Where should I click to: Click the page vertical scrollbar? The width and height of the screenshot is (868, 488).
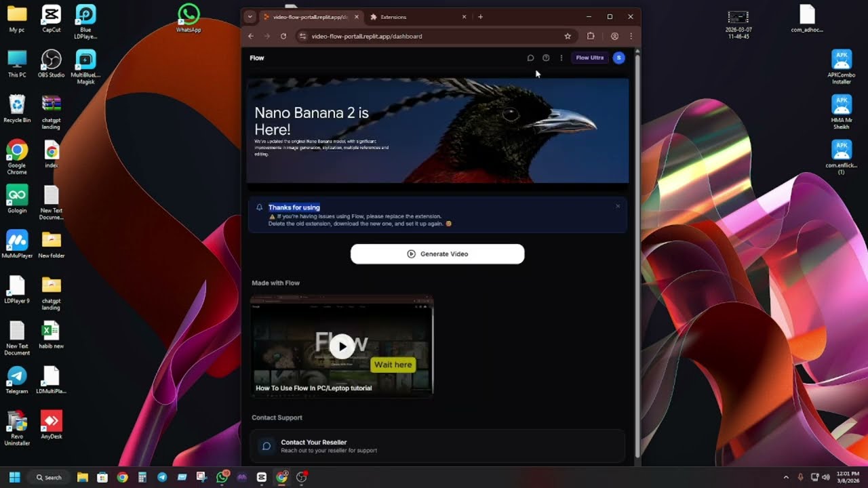click(637, 254)
